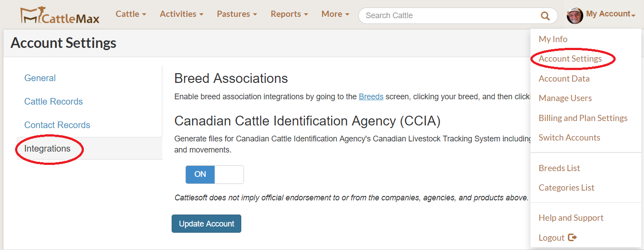Screen dimensions: 644x250
Task: Click the Update Account button
Action: point(206,224)
